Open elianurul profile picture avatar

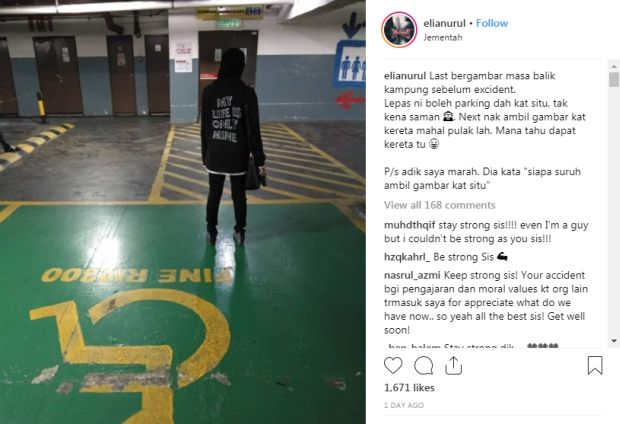pos(399,30)
